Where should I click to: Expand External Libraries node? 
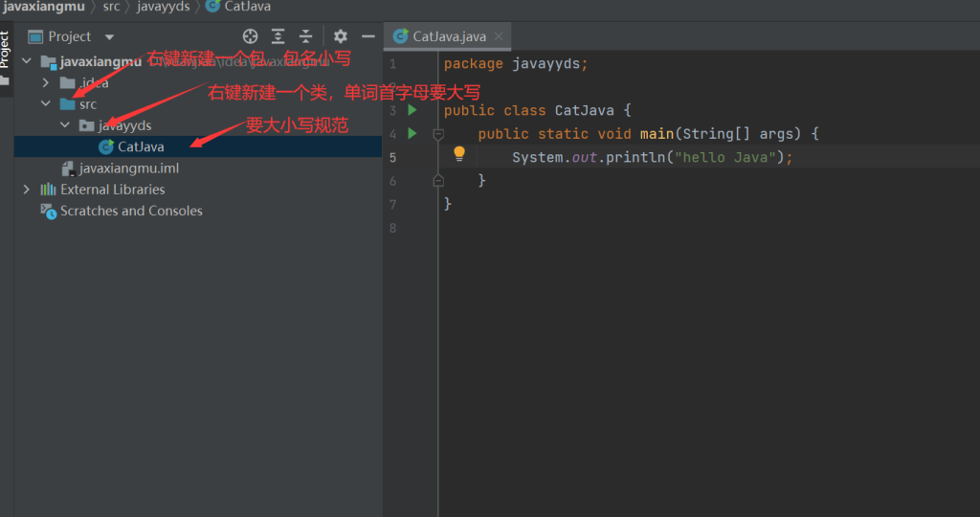coord(26,190)
